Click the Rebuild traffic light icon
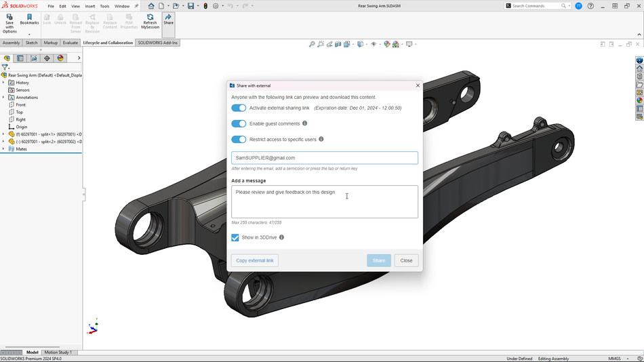This screenshot has width=644, height=362. coord(206,6)
